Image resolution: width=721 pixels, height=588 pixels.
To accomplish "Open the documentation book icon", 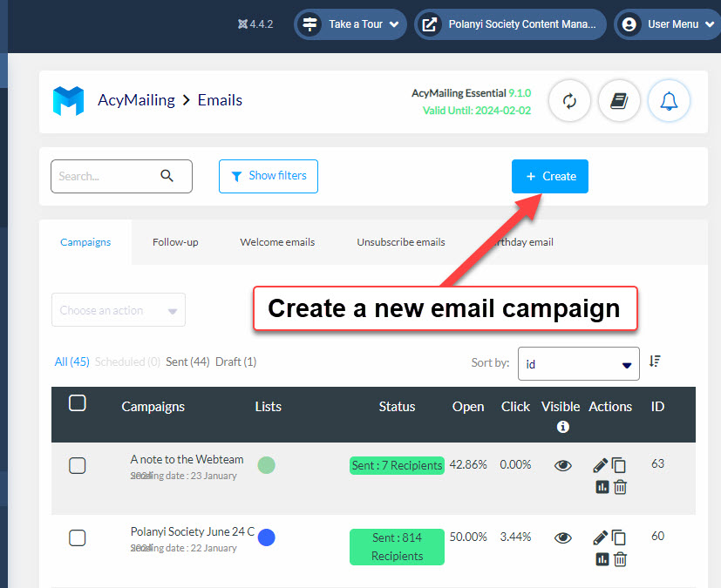I will (619, 101).
